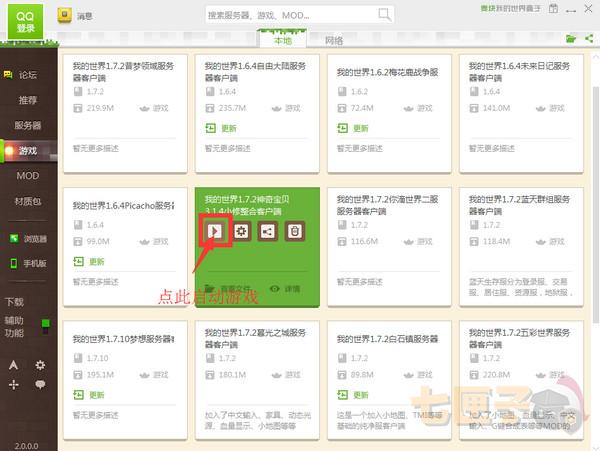Click the QQ登录 login button
Screen dimensions: 600x451
tap(25, 22)
